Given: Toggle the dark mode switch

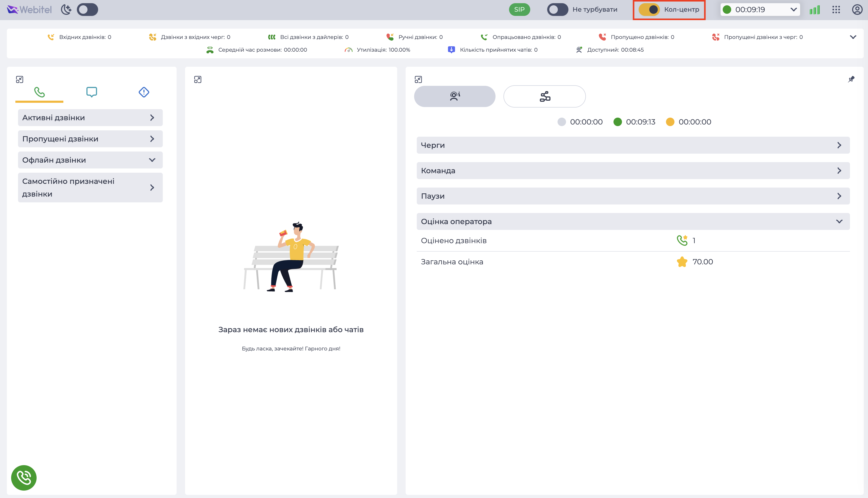Looking at the screenshot, I should [x=87, y=10].
